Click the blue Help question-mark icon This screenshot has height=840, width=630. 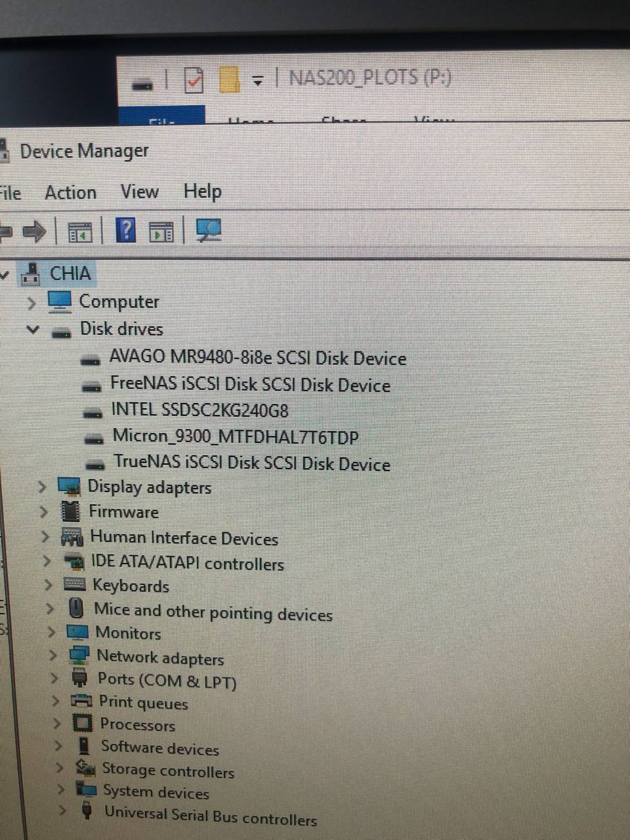pos(125,230)
